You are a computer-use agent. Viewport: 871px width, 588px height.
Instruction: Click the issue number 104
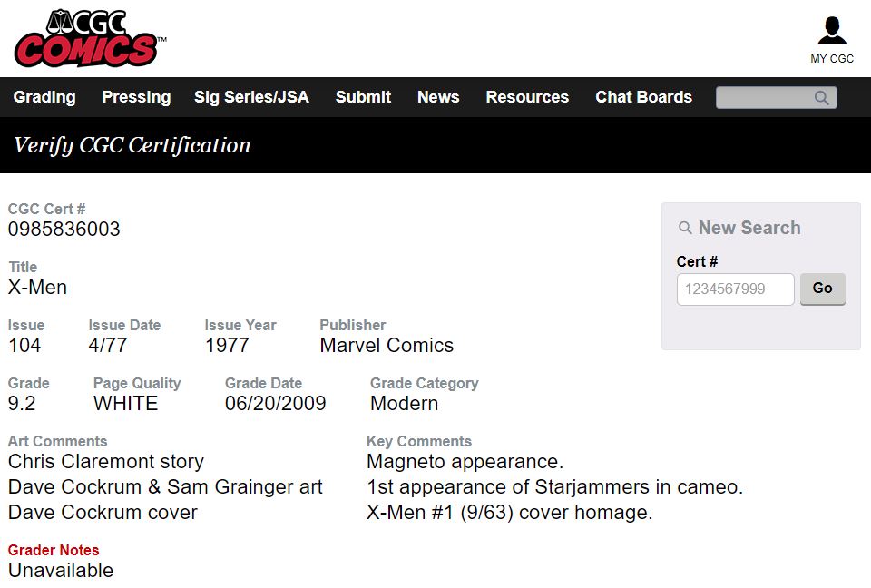click(24, 345)
